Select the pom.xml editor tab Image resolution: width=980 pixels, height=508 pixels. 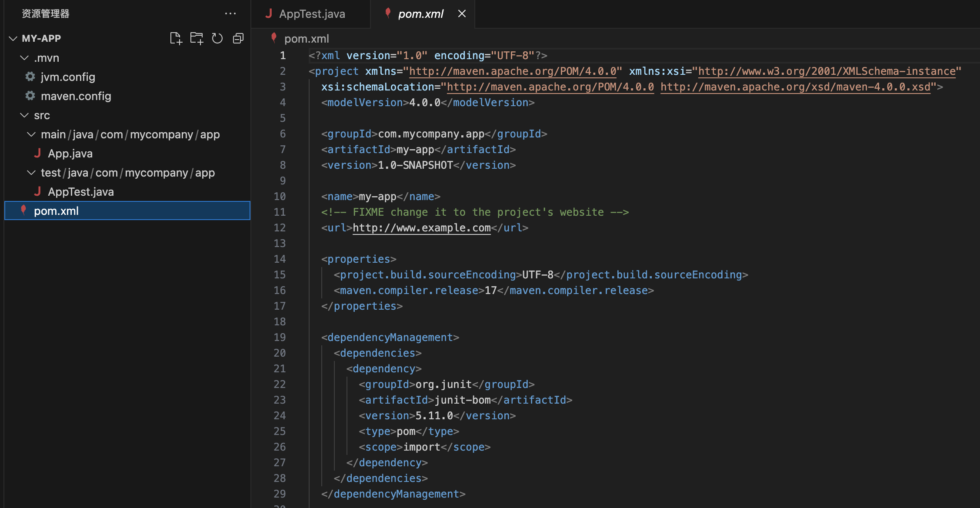click(x=420, y=14)
